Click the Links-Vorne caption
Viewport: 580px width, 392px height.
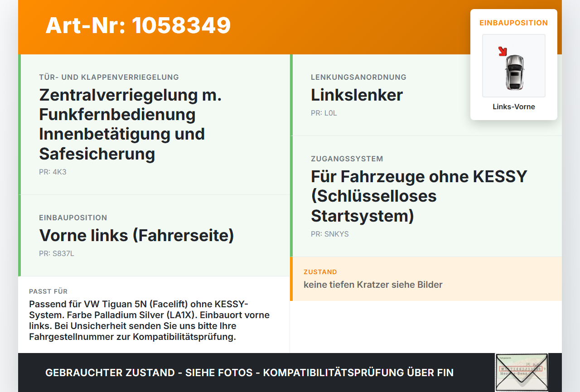(x=514, y=107)
